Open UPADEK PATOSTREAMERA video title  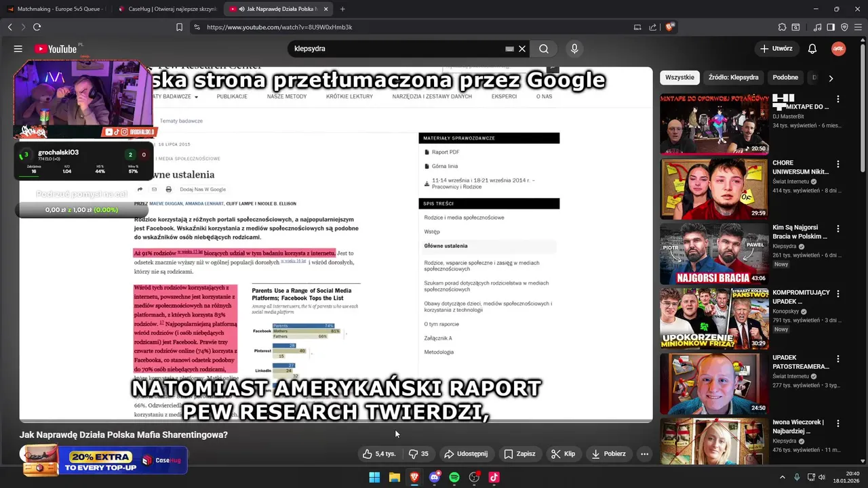point(801,361)
